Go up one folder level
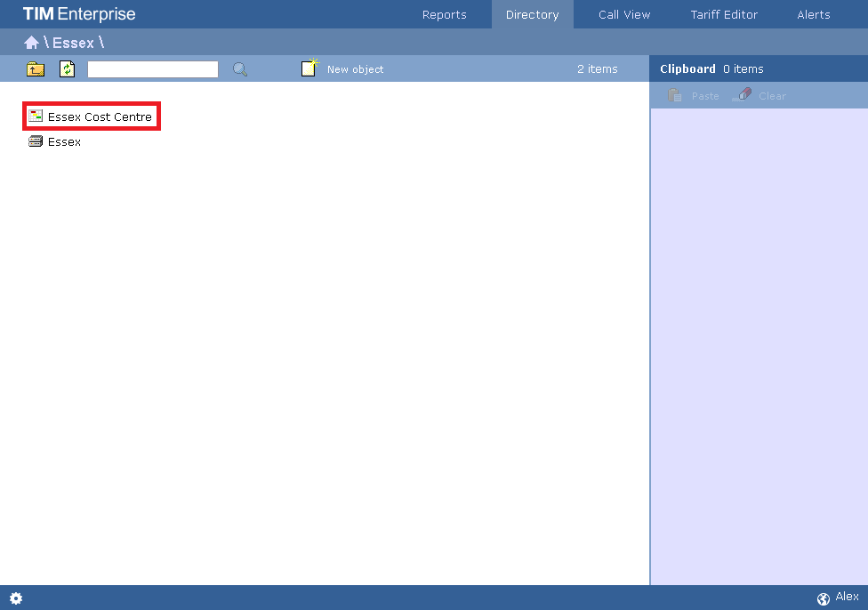Viewport: 868px width, 610px height. click(36, 69)
